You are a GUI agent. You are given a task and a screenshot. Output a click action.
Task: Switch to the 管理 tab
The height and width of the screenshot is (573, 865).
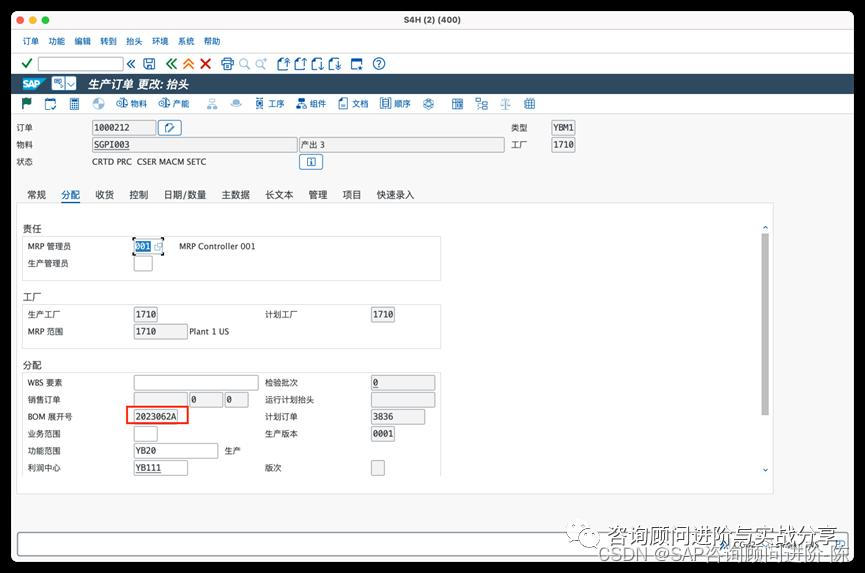pyautogui.click(x=318, y=195)
